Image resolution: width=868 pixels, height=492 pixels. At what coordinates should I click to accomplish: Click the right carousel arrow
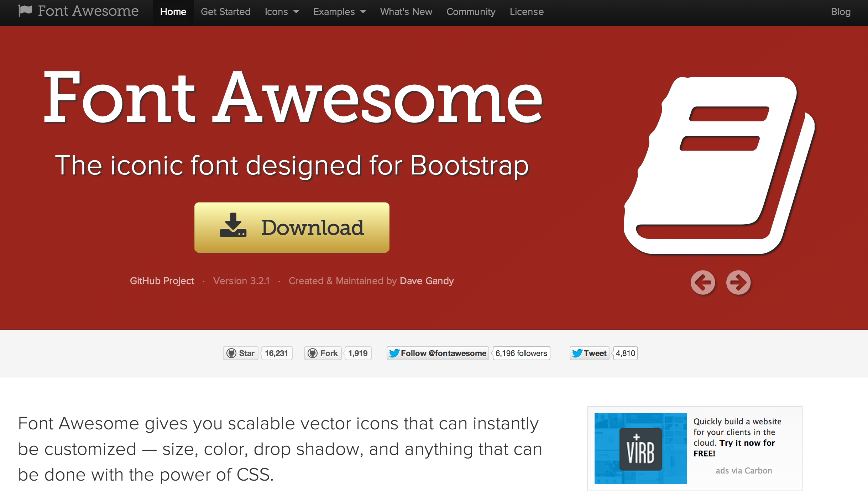coord(738,282)
